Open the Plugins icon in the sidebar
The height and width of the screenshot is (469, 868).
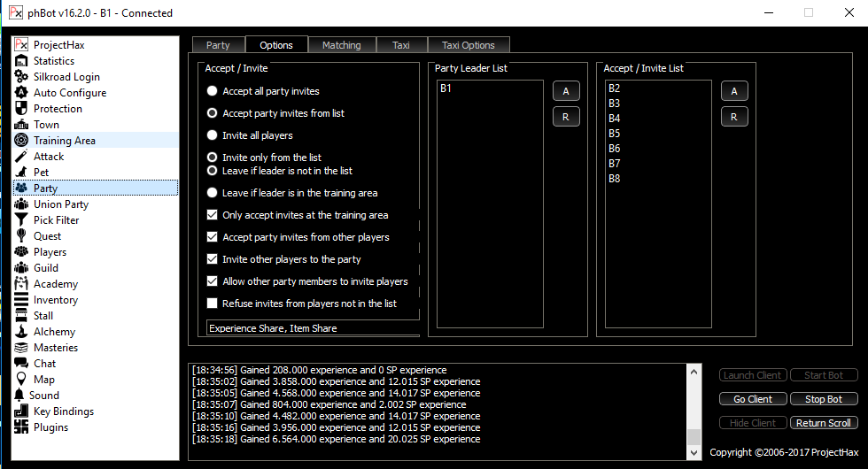[21, 427]
